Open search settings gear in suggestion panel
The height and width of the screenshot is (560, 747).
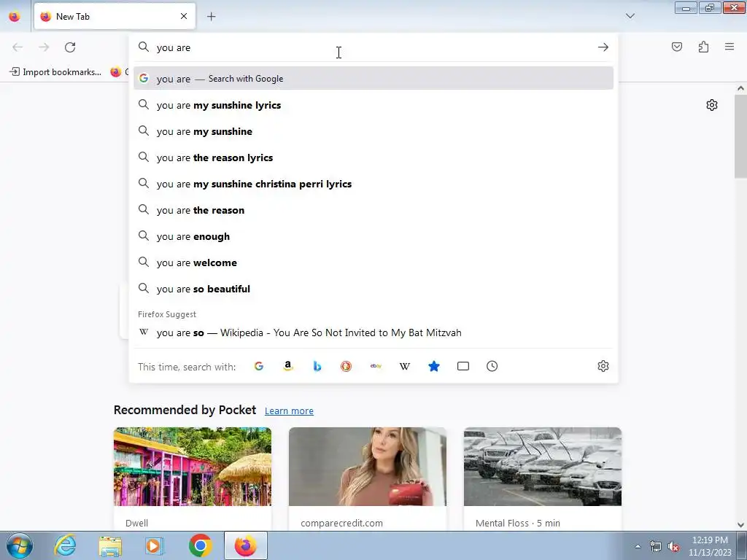coord(603,366)
